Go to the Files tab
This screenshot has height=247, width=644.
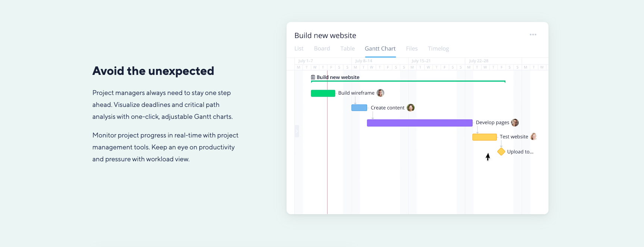pos(412,48)
